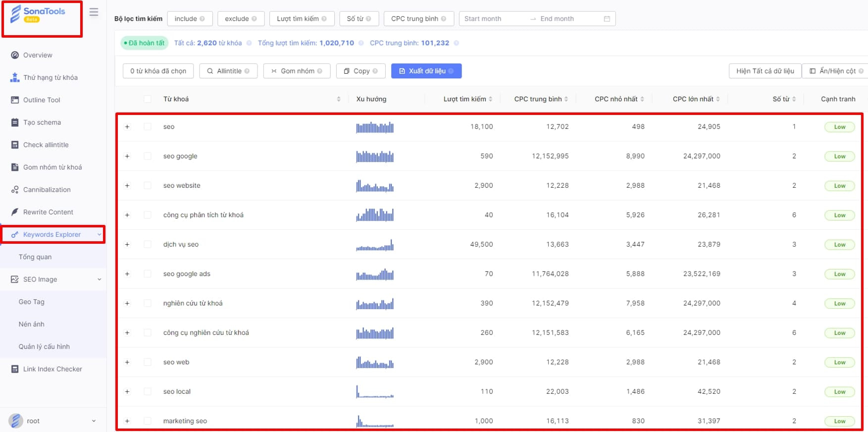868x432 pixels.
Task: Collapse sidebar with the hamburger menu icon
Action: [94, 12]
